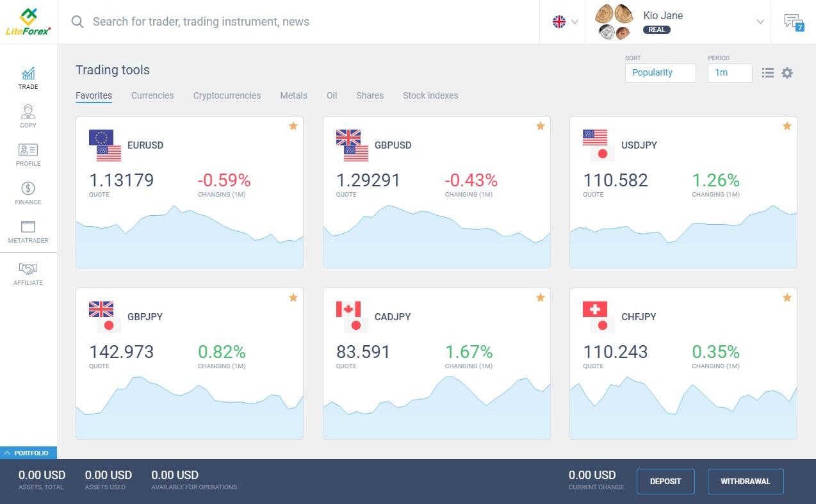816x504 pixels.
Task: Select the Shares tab
Action: [x=370, y=95]
